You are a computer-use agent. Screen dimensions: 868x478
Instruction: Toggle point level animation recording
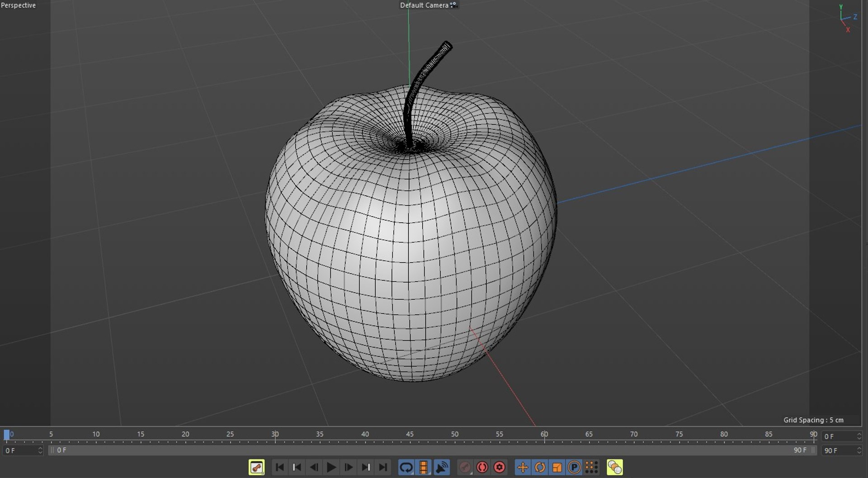click(x=591, y=467)
